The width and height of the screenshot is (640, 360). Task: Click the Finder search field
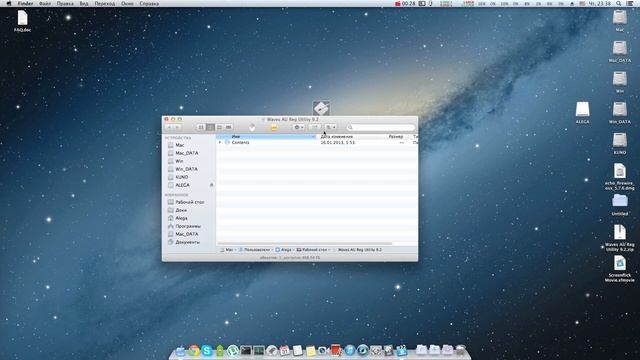click(x=380, y=127)
